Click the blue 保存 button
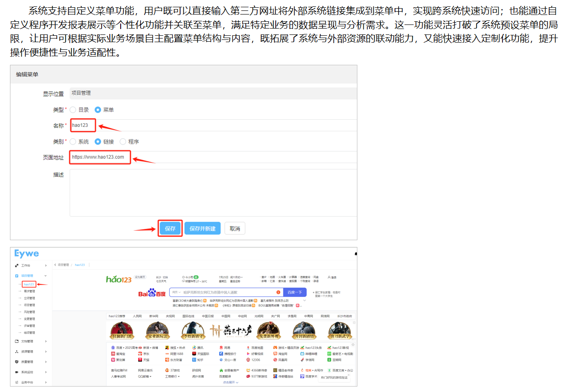 tap(170, 229)
